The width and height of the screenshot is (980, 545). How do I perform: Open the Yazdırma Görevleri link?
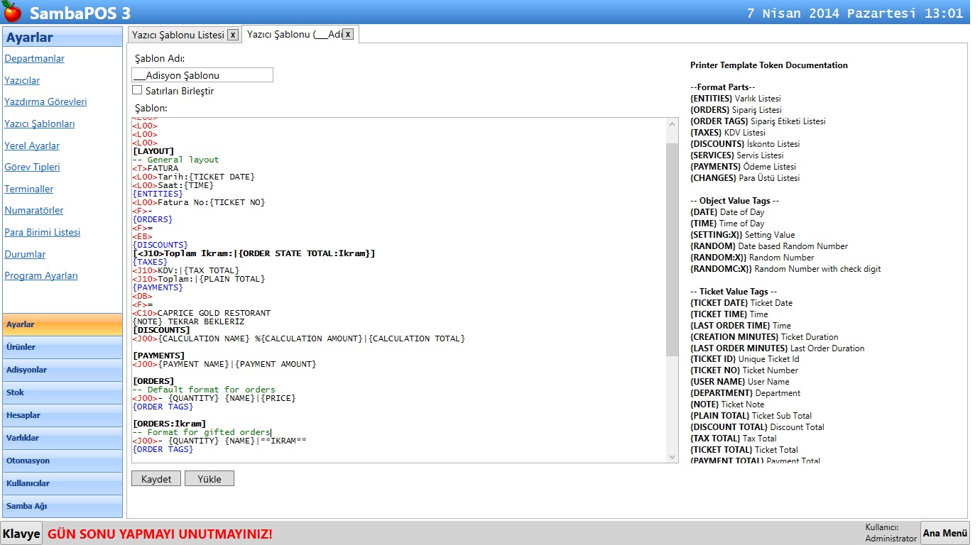(45, 102)
